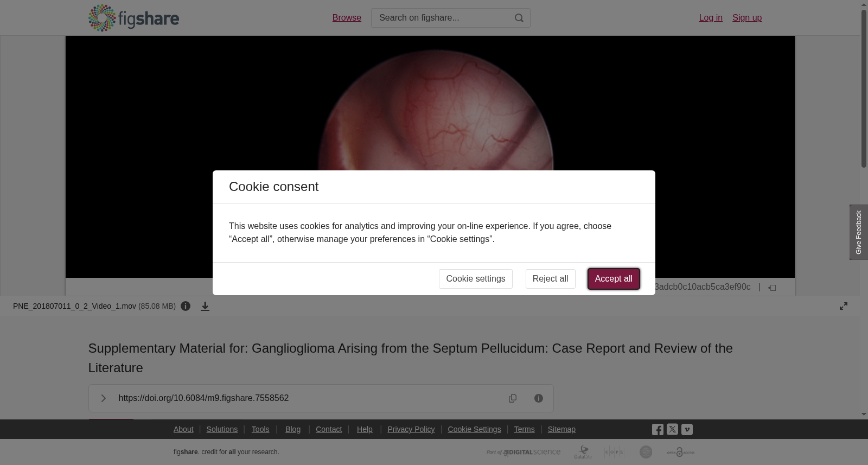The width and height of the screenshot is (868, 465).
Task: Click the figshare logo
Action: (133, 18)
